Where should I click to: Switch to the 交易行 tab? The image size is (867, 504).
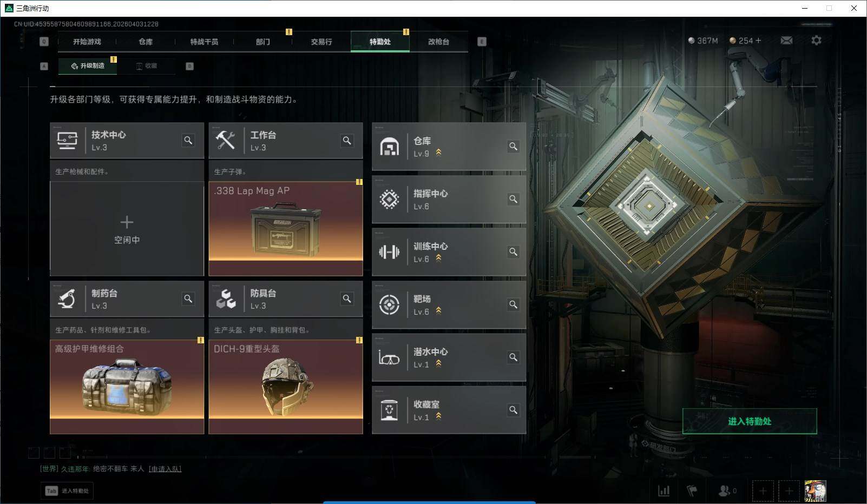[x=321, y=42]
